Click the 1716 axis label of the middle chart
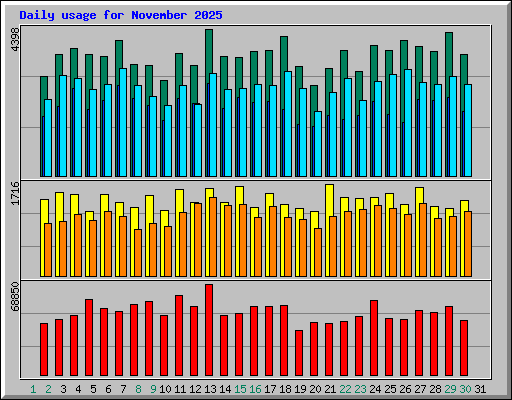 click(x=15, y=193)
